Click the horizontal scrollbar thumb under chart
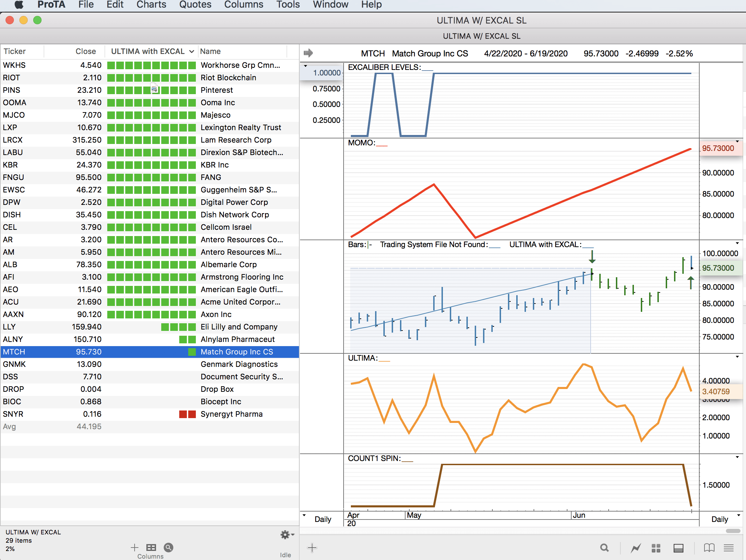746x560 pixels. pyautogui.click(x=733, y=531)
